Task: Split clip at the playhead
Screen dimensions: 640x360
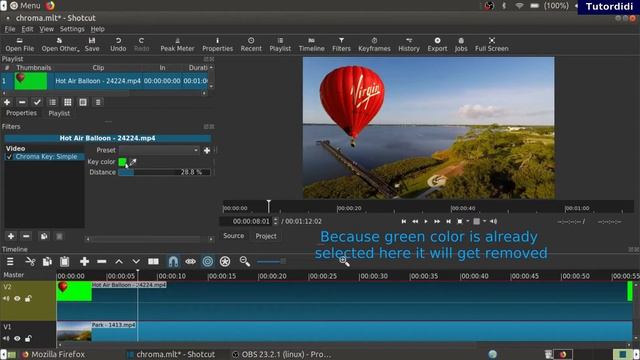Action: point(153,262)
